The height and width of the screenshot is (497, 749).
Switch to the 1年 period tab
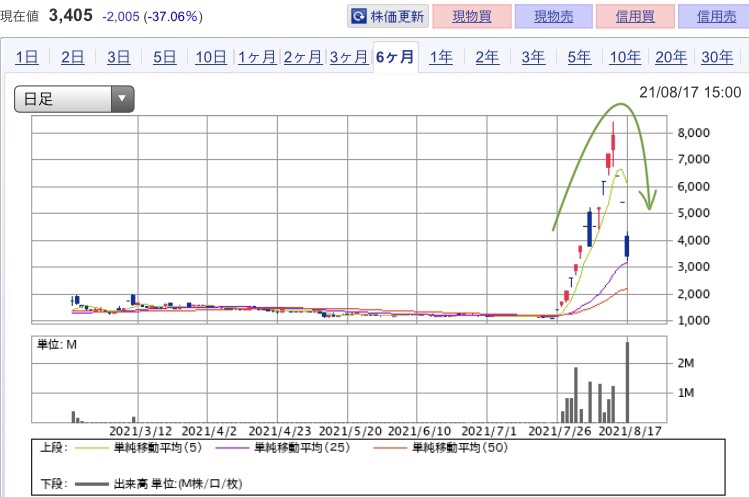coord(441,57)
